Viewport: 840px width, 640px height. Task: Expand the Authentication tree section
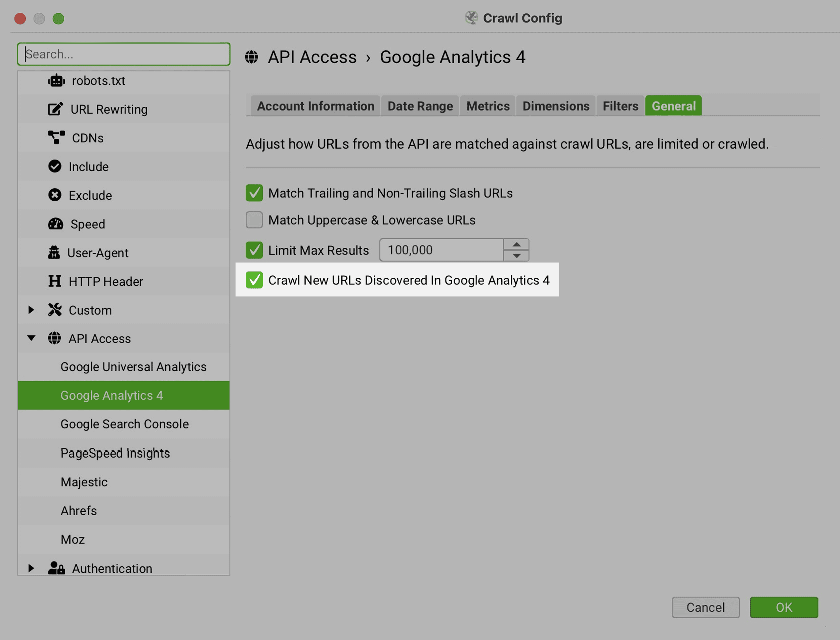point(31,568)
